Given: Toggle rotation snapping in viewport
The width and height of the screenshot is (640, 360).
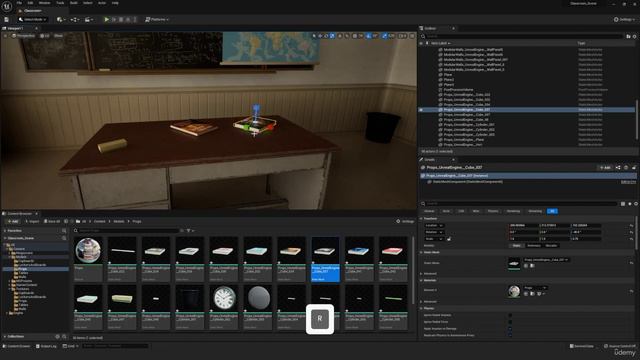Looking at the screenshot, I should 368,36.
